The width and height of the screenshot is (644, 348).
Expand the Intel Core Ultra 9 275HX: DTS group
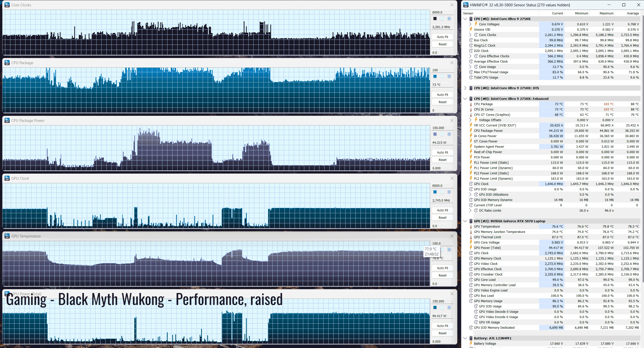[x=465, y=88]
